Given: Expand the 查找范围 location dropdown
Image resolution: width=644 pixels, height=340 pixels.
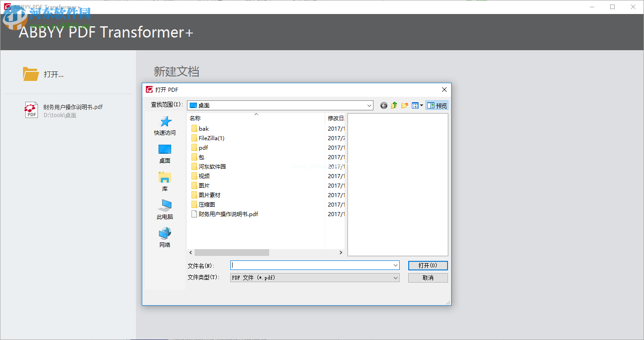Looking at the screenshot, I should point(369,105).
